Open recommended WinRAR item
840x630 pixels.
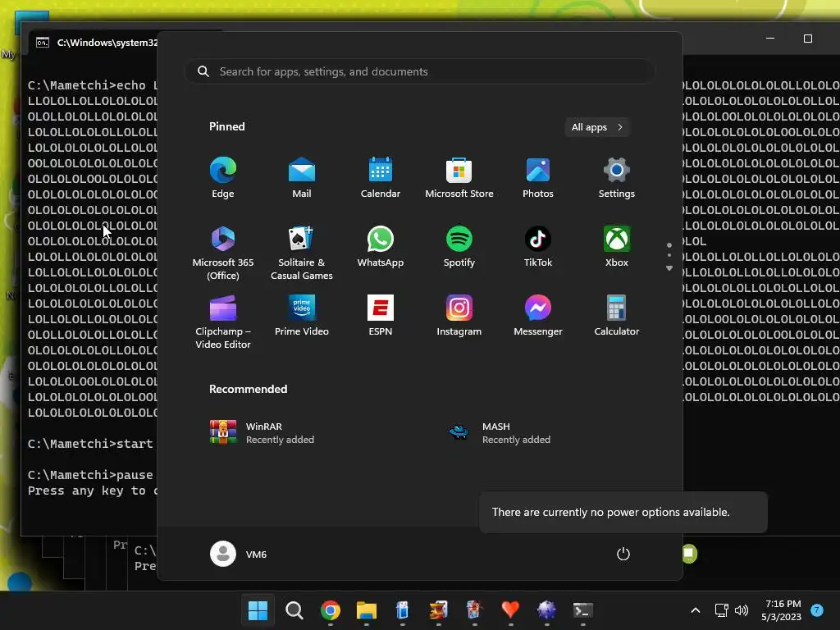click(262, 432)
